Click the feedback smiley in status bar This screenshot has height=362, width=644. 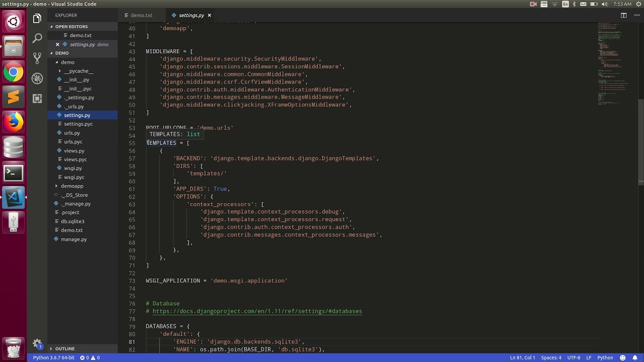[624, 357]
